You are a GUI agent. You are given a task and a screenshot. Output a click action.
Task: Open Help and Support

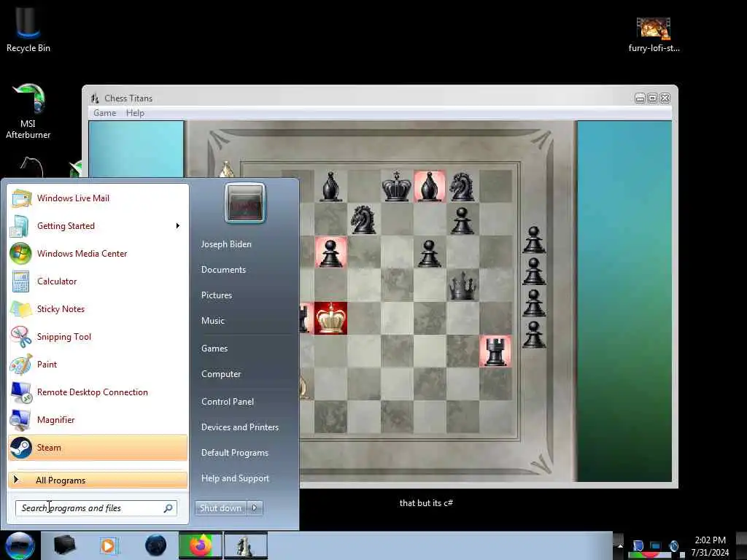pyautogui.click(x=235, y=478)
